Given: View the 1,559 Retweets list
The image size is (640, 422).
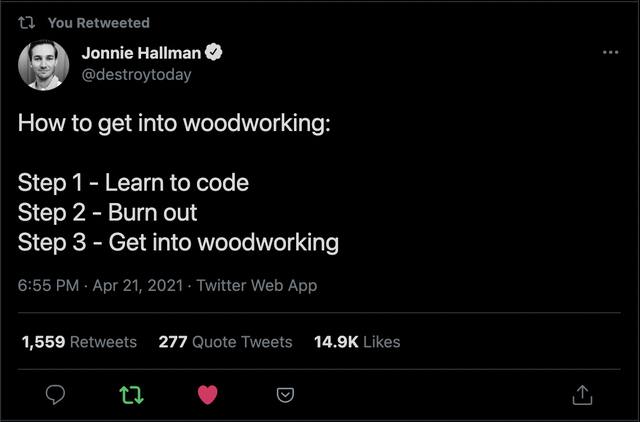Looking at the screenshot, I should [79, 342].
